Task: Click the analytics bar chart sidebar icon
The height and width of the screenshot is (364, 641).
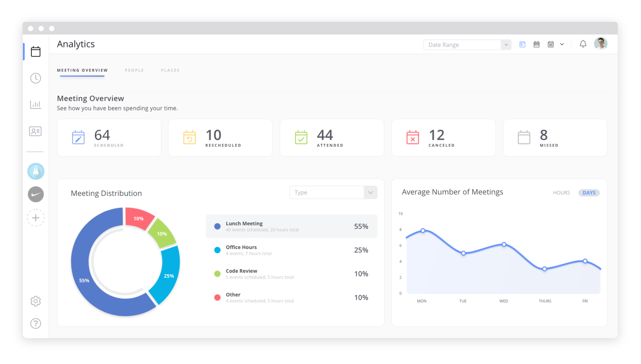Action: 36,104
